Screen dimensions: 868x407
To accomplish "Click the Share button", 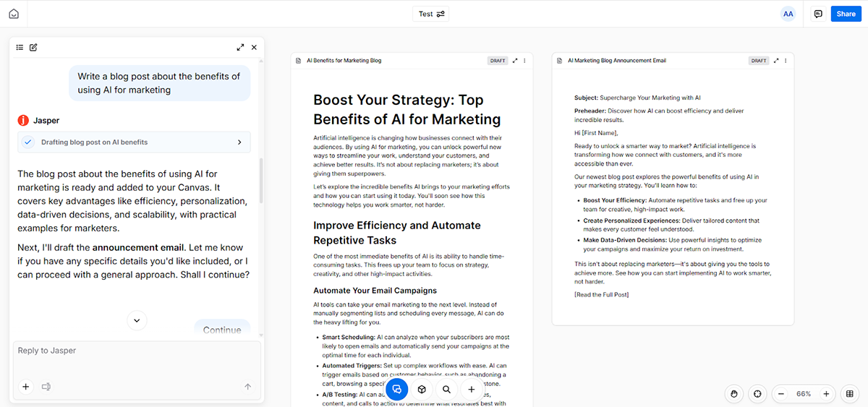I will 846,14.
